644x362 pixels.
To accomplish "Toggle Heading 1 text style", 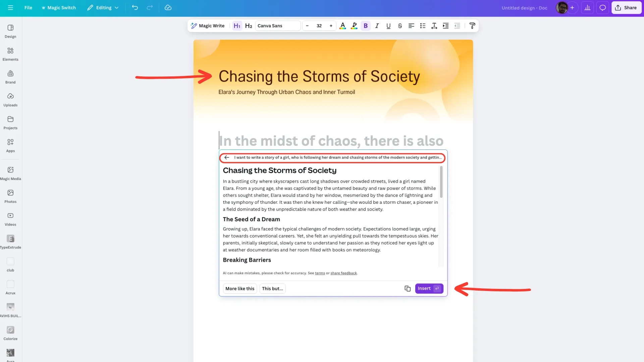I will click(237, 26).
